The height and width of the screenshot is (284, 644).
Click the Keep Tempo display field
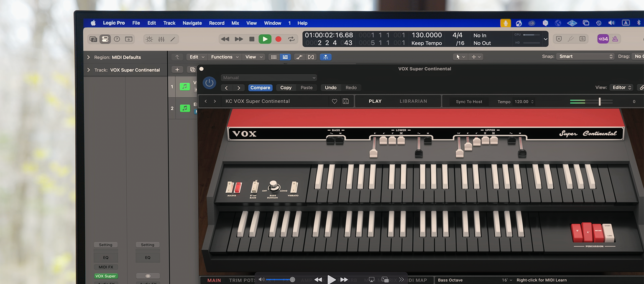coord(427,43)
